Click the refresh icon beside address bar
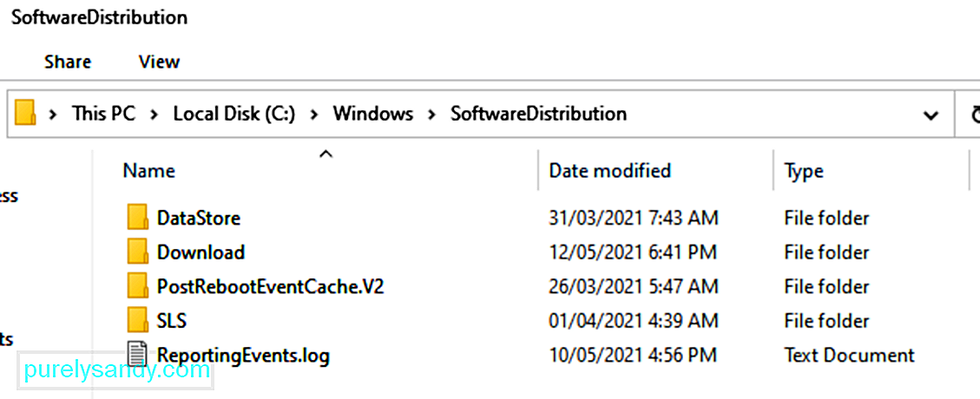Screen dimensions: 980x399 [x=974, y=114]
